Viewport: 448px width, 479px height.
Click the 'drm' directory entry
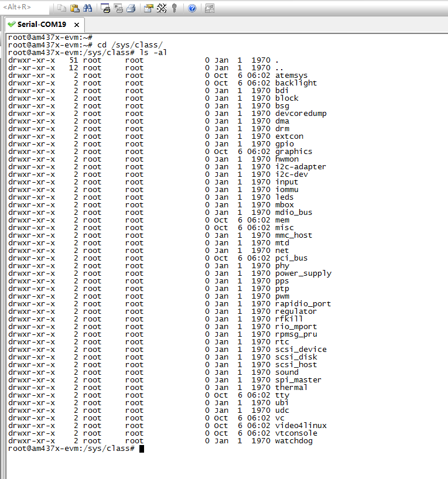pyautogui.click(x=282, y=129)
